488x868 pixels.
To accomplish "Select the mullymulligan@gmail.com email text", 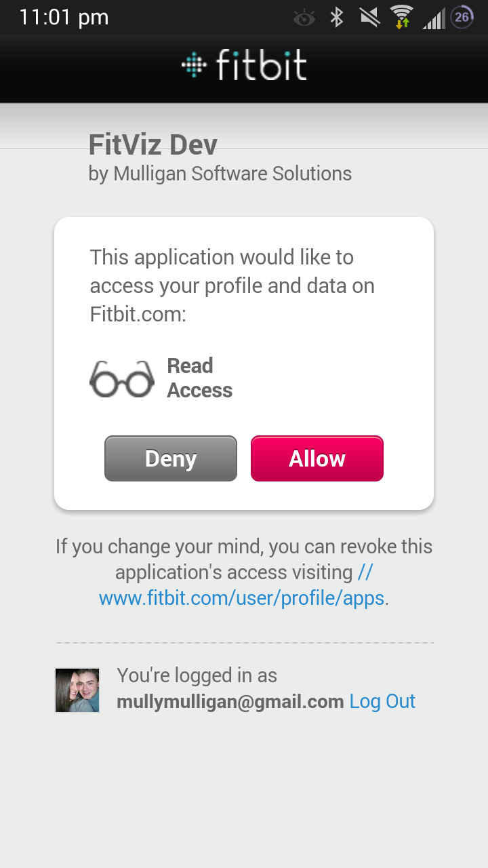I will [230, 701].
